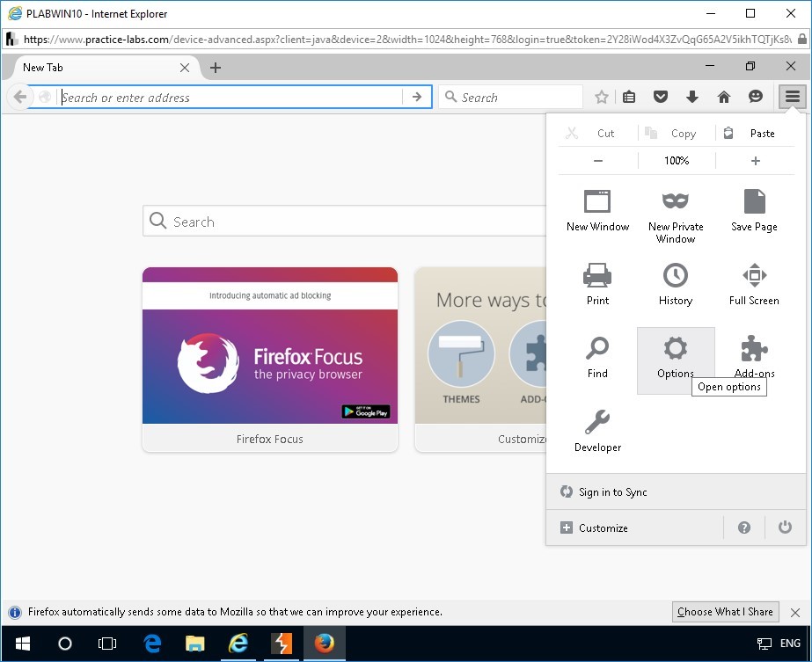This screenshot has height=662, width=812.
Task: Enter Full Screen mode
Action: [754, 276]
